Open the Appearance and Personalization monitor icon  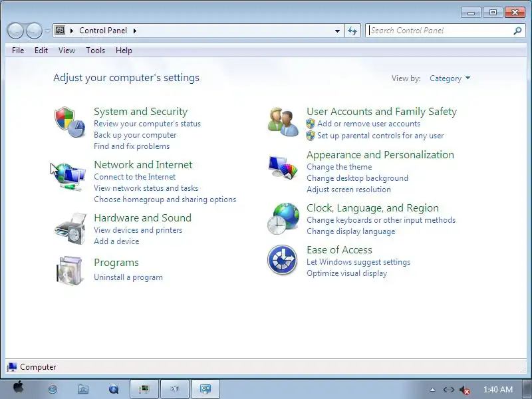tap(283, 167)
